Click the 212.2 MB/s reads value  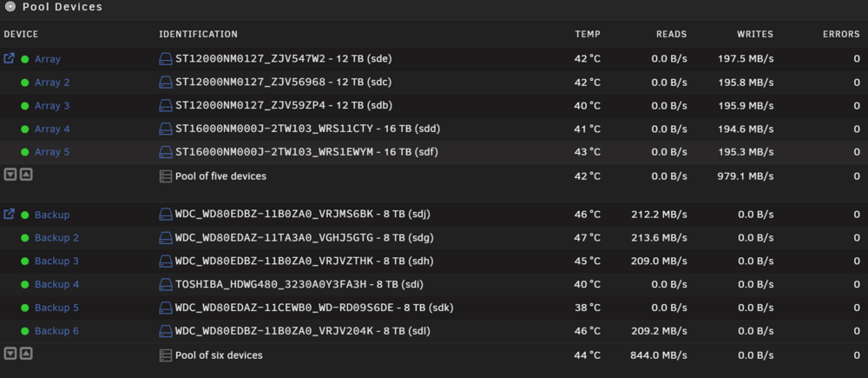pos(659,215)
